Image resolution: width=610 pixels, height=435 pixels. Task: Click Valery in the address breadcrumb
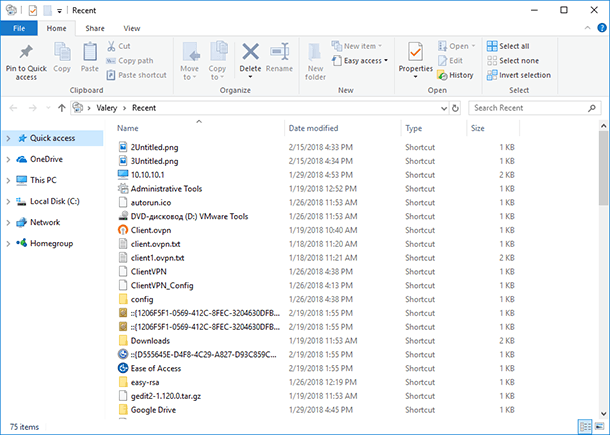[x=107, y=108]
